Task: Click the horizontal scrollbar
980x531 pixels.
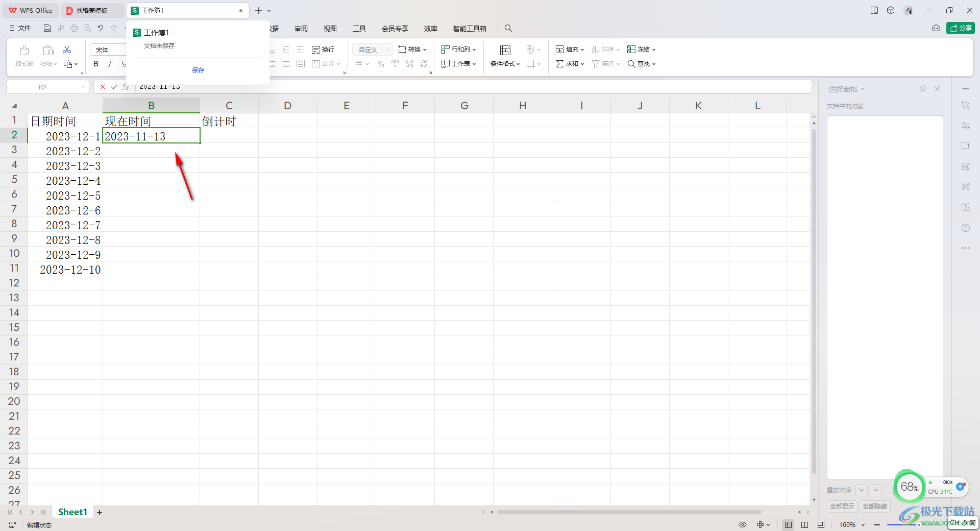Action: pos(629,512)
